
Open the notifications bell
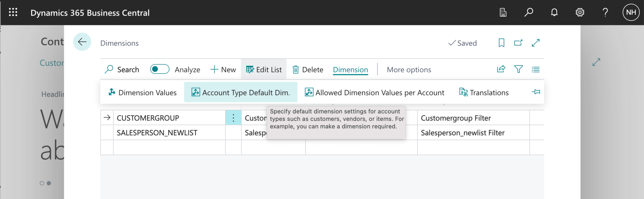[554, 12]
